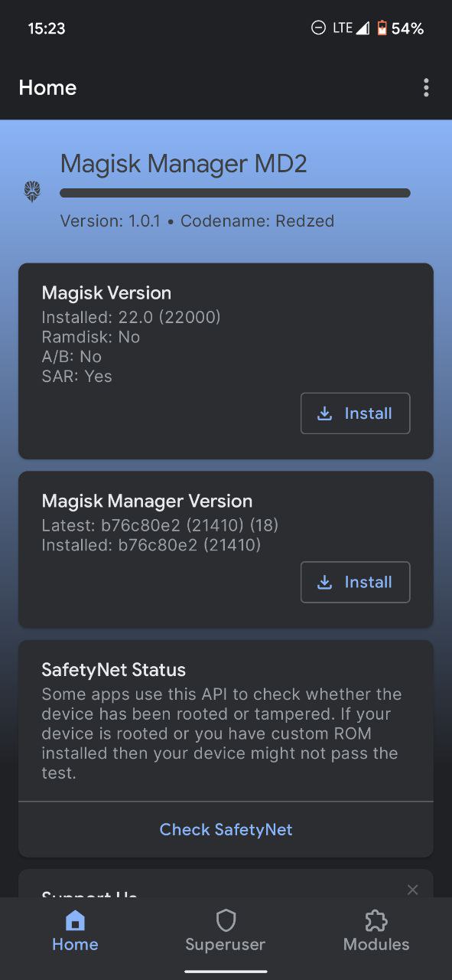Tap Installed: 22.0 (22000) line
The image size is (452, 980).
(x=131, y=317)
